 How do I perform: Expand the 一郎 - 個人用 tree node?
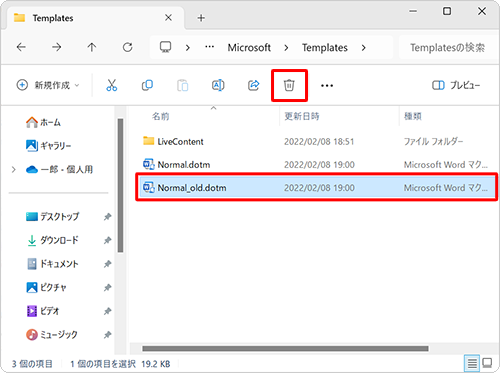pos(14,170)
